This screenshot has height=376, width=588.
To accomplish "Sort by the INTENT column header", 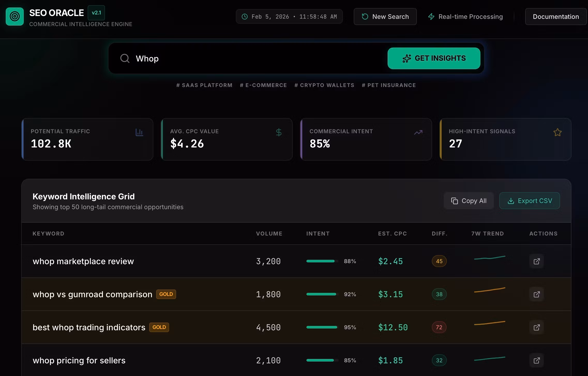I will click(x=318, y=234).
